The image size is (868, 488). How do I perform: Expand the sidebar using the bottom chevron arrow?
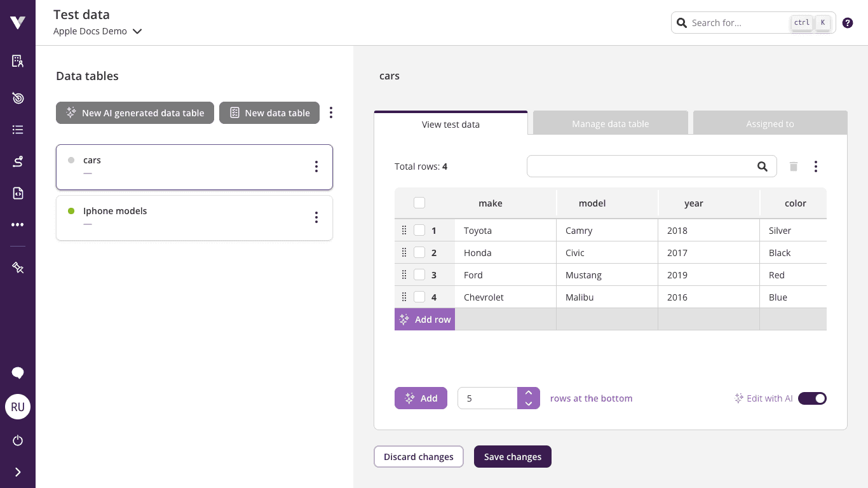point(18,471)
